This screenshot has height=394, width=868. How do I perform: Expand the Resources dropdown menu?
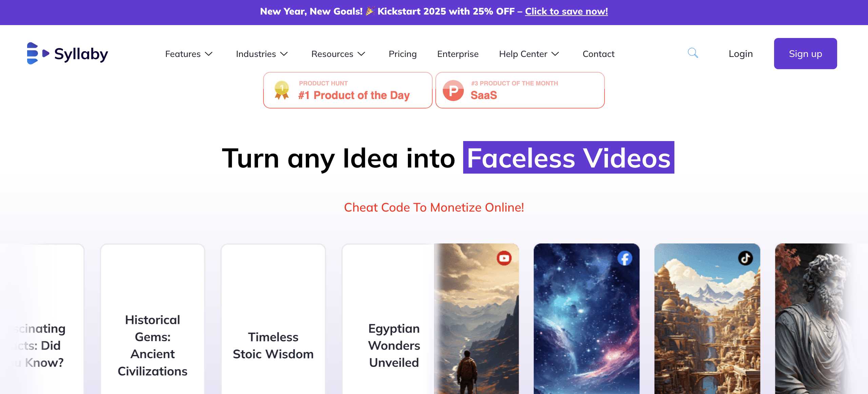(x=338, y=54)
